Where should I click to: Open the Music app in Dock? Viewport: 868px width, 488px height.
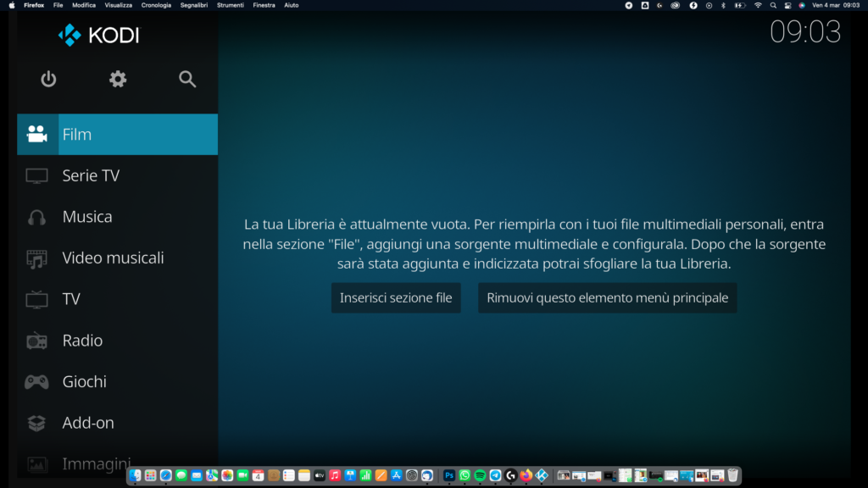(x=335, y=475)
